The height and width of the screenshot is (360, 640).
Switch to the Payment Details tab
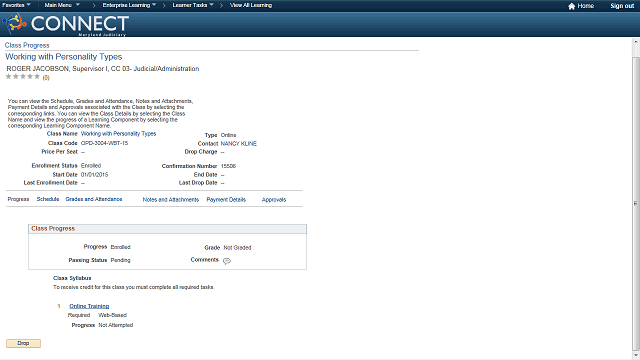(226, 200)
